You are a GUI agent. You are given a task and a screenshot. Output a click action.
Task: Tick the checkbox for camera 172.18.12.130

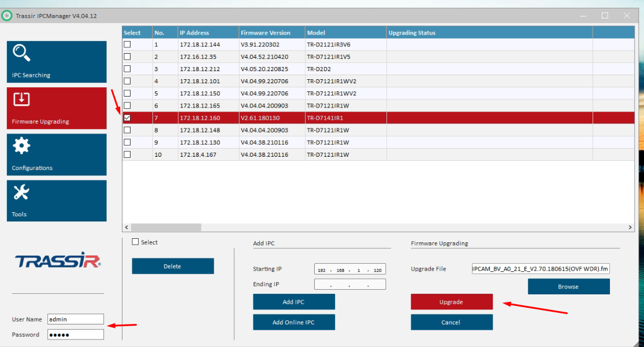tap(127, 142)
